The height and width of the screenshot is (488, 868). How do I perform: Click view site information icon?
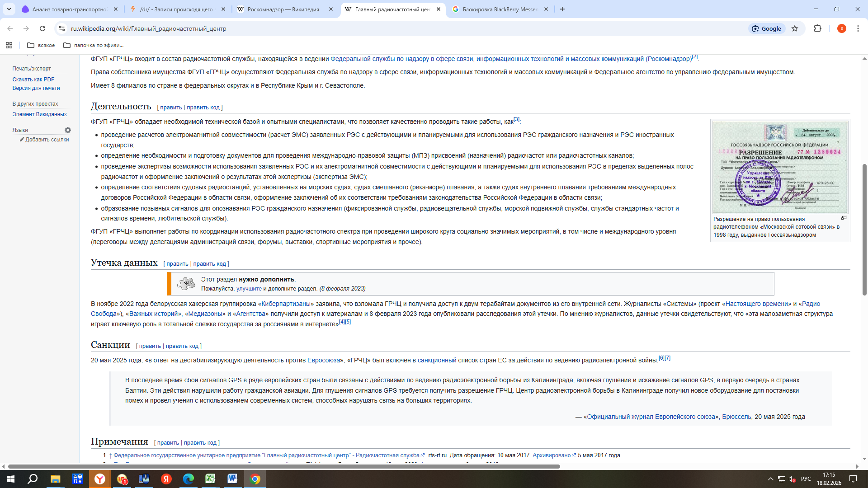tap(62, 28)
